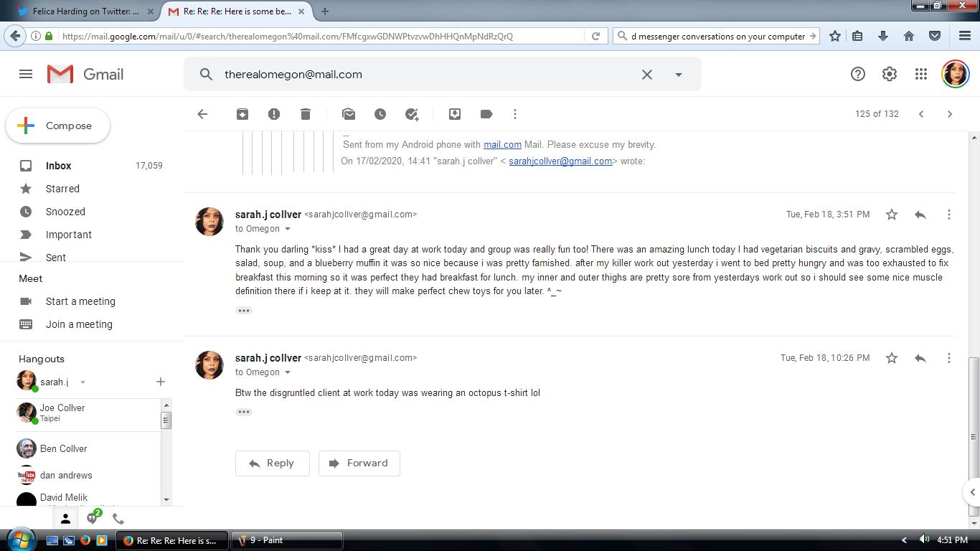Image resolution: width=980 pixels, height=551 pixels.
Task: Open the Starred folder
Action: [62, 189]
